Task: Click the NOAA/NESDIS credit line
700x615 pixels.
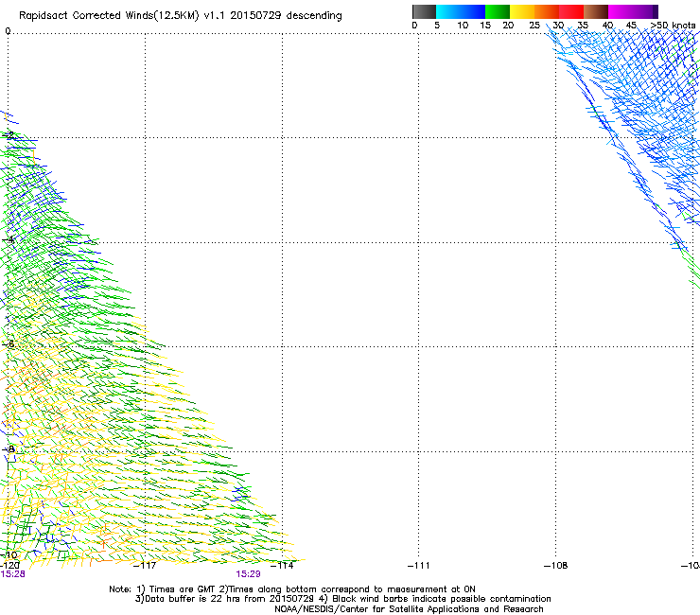Action: click(409, 609)
